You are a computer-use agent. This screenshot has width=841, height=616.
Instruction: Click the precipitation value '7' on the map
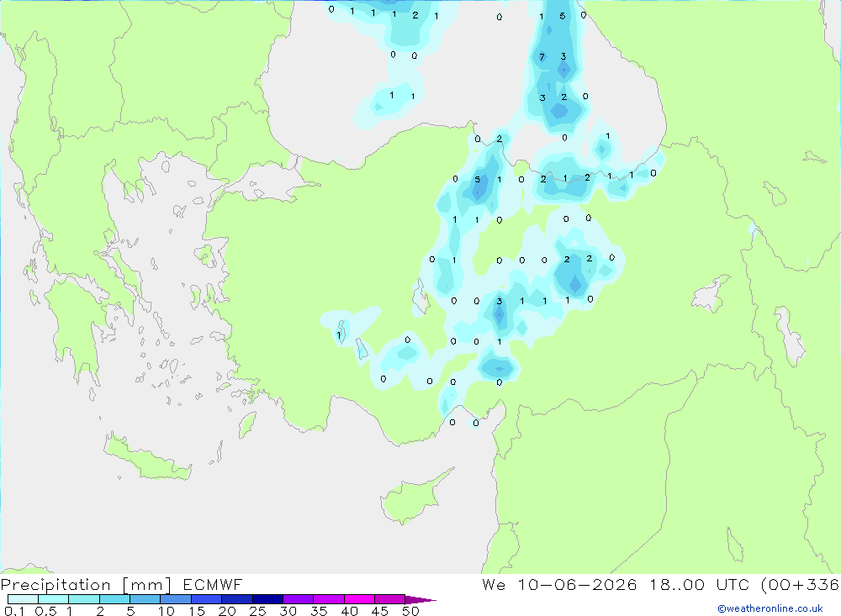pos(542,57)
